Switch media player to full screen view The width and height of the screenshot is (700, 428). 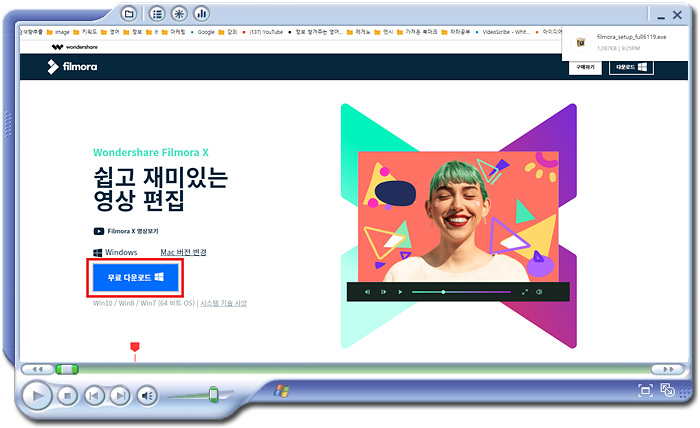tap(645, 391)
